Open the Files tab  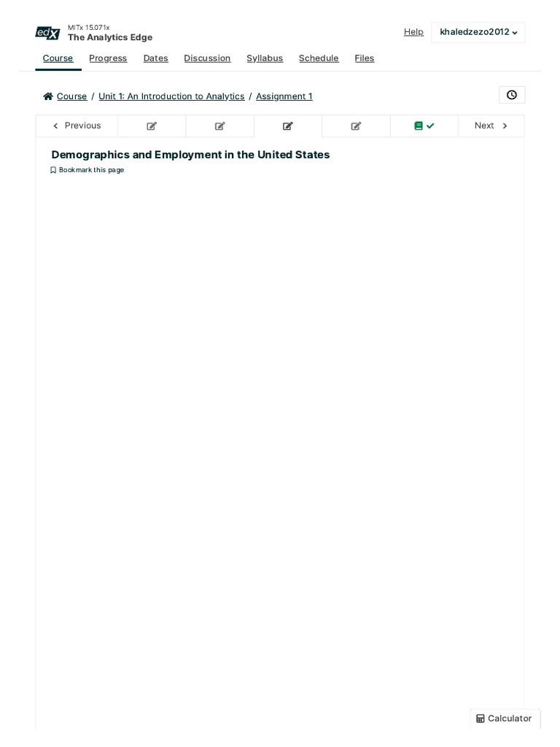[365, 58]
